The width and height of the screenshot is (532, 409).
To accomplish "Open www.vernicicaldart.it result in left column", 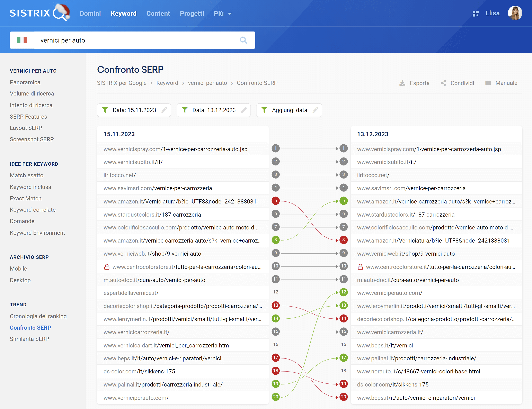I will pyautogui.click(x=166, y=345).
